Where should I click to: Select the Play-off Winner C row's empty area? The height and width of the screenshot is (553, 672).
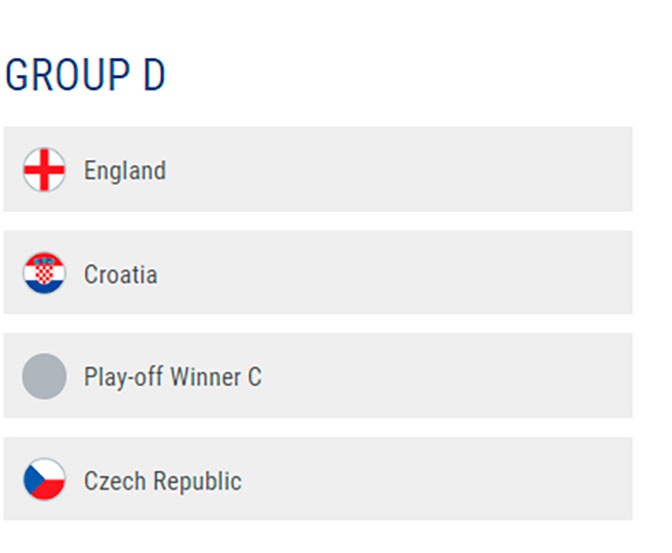click(446, 376)
